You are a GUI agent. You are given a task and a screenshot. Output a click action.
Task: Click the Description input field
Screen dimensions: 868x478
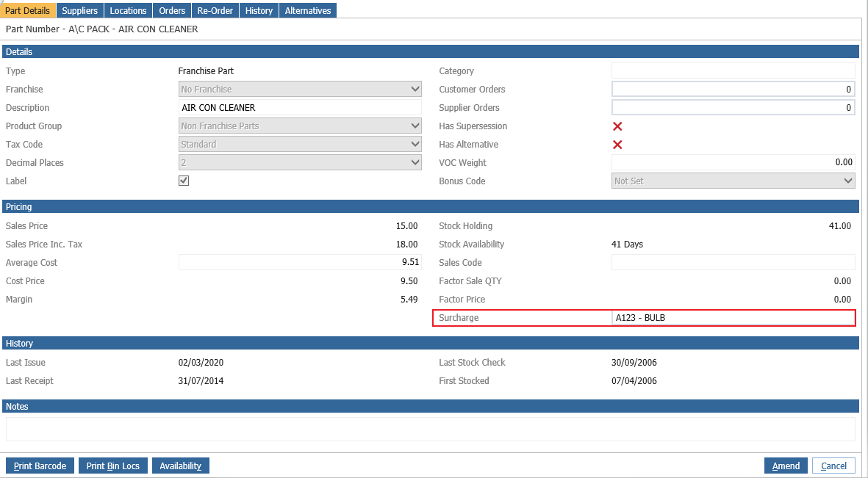click(x=300, y=107)
